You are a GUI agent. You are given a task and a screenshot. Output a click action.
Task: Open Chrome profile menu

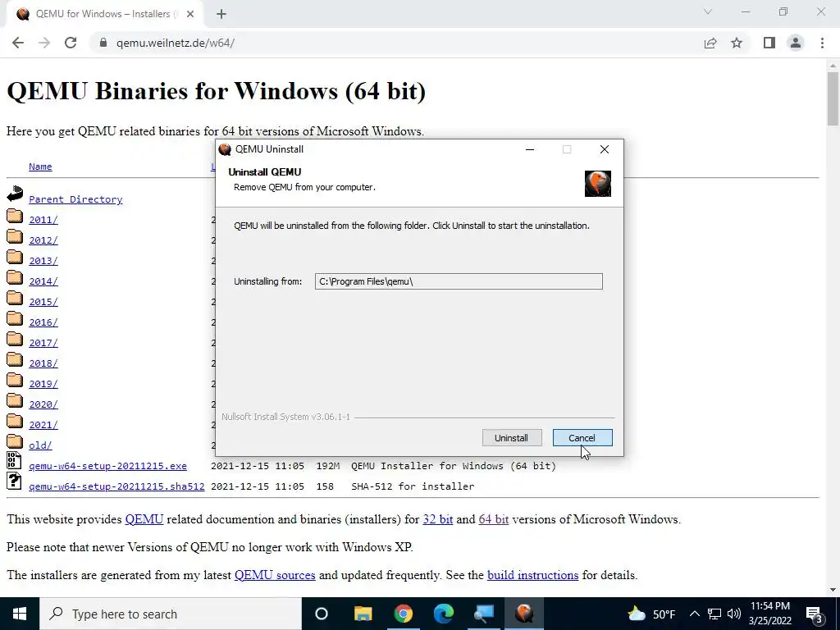796,43
